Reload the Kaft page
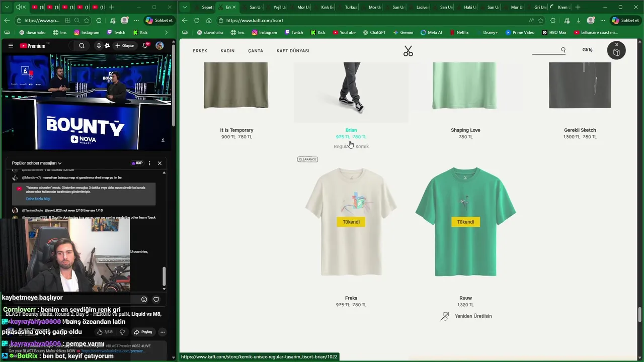 [197, 21]
